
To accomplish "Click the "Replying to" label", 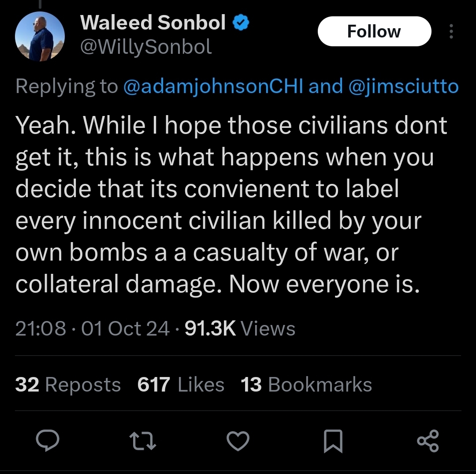I will (67, 86).
